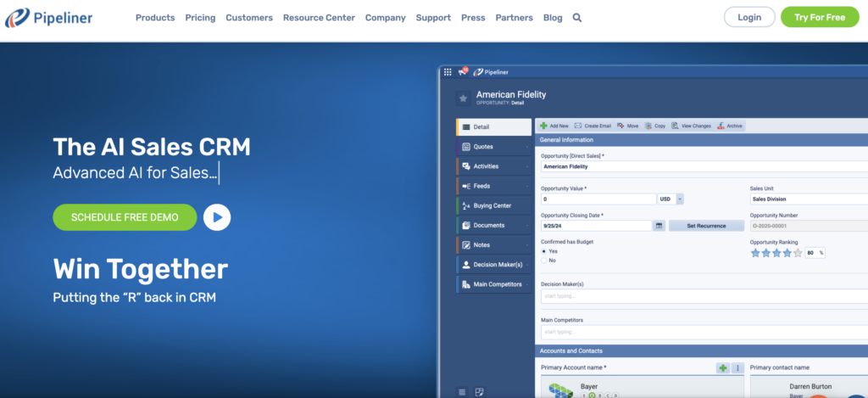Open the app grid icon in the CRM window
This screenshot has height=398, width=868.
[x=448, y=72]
